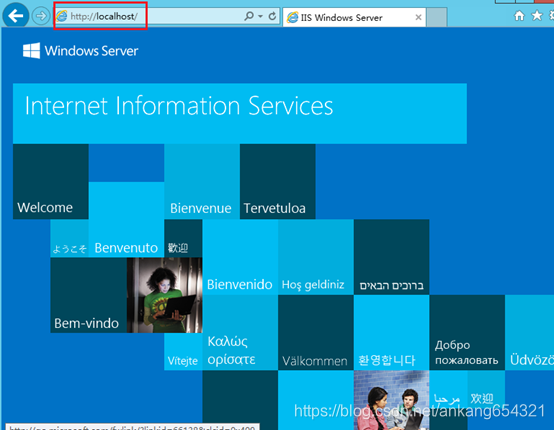Open favorites with the star icon
The width and height of the screenshot is (554, 430).
[x=537, y=16]
